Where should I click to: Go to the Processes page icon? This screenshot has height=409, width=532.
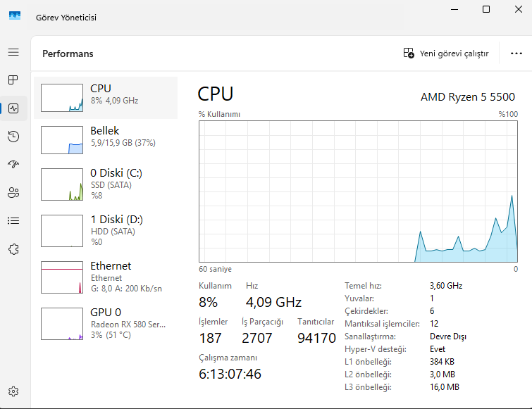[x=13, y=80]
